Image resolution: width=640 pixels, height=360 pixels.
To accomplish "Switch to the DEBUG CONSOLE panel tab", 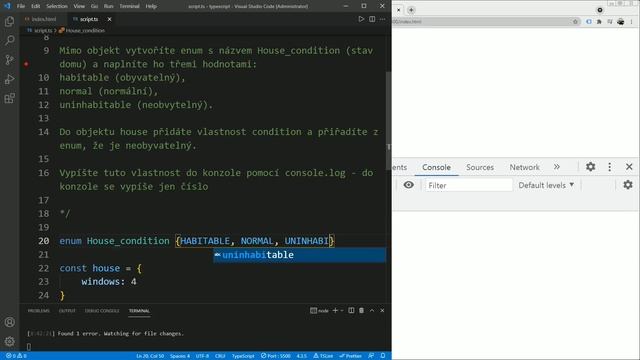I will [x=102, y=311].
